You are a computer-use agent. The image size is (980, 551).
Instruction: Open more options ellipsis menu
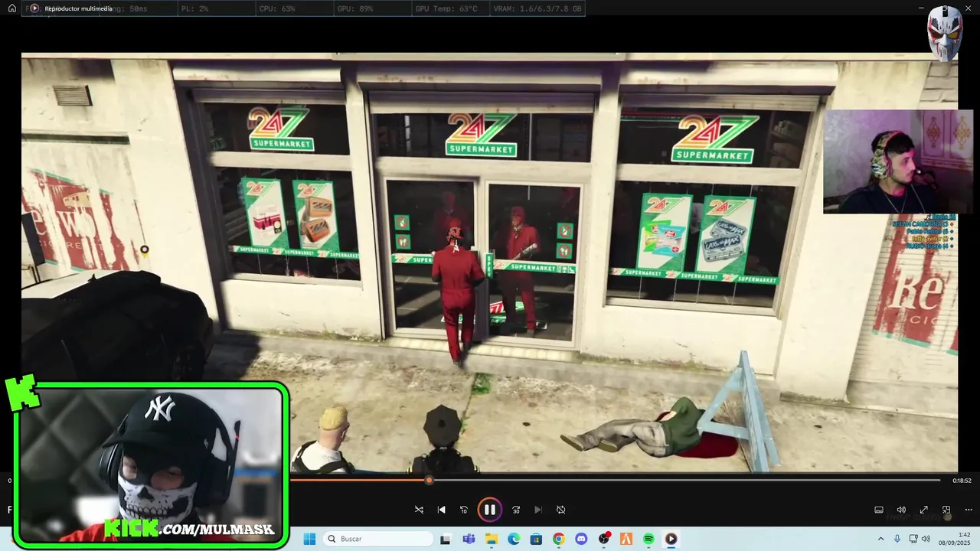pos(969,510)
